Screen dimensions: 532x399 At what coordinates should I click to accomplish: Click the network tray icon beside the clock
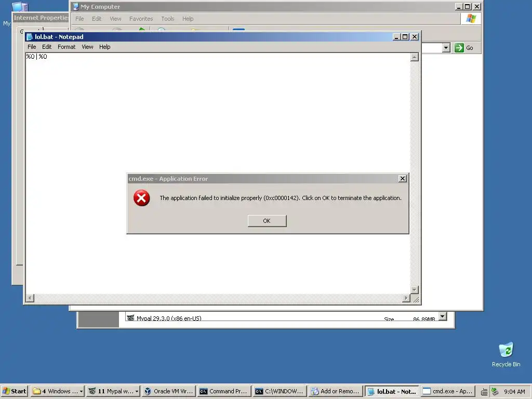495,391
